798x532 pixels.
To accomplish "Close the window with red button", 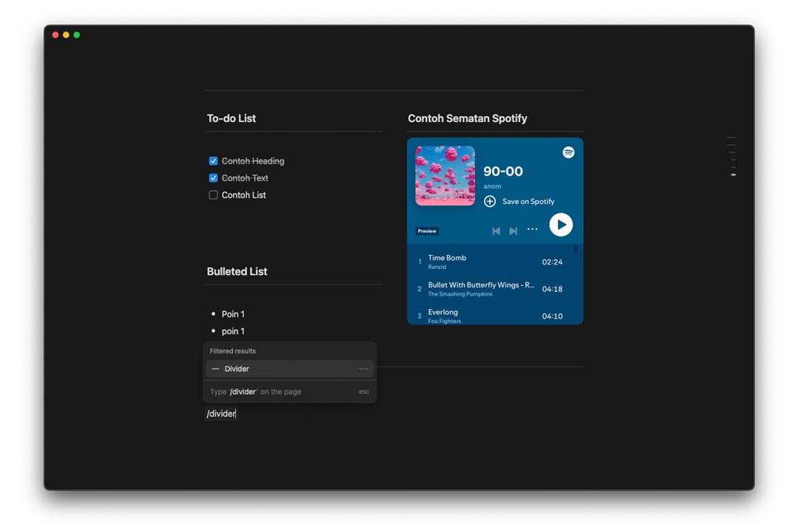I will [55, 35].
